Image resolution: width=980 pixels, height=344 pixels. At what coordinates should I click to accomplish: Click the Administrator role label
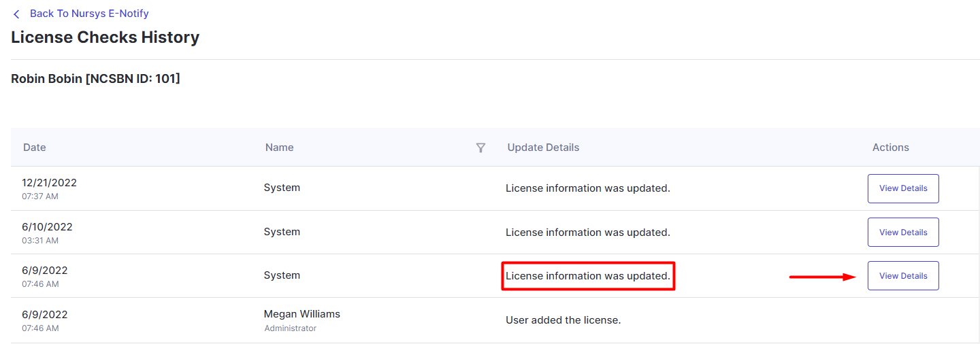pos(290,328)
